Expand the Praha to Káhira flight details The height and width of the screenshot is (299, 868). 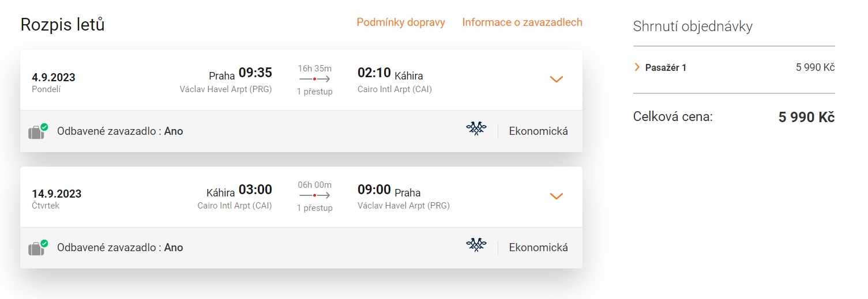(556, 80)
